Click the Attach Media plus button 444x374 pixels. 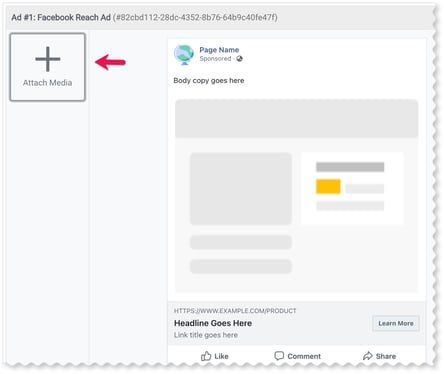48,67
